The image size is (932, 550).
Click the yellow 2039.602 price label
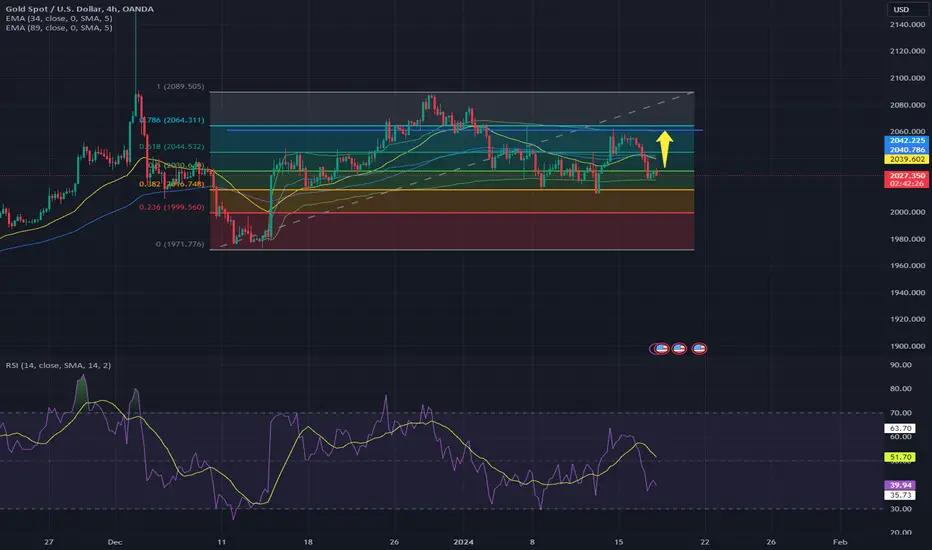(x=906, y=159)
